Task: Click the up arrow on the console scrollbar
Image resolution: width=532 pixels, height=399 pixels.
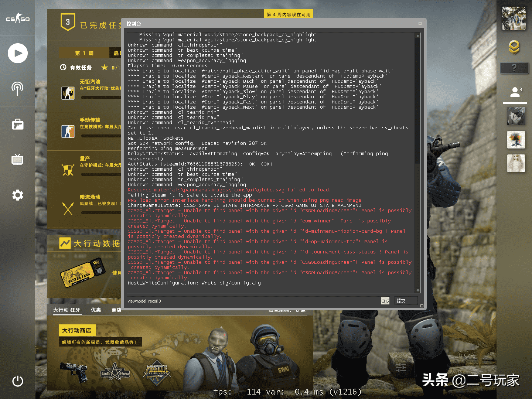Action: [418, 36]
